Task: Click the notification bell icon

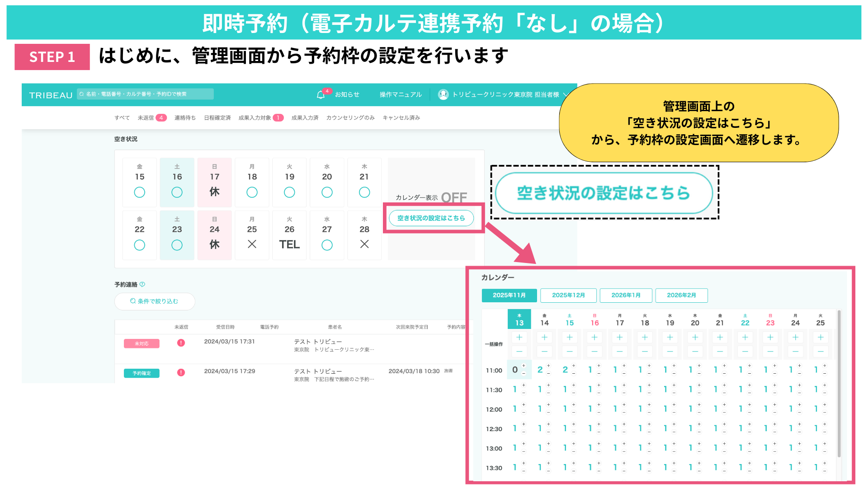Action: (x=321, y=95)
